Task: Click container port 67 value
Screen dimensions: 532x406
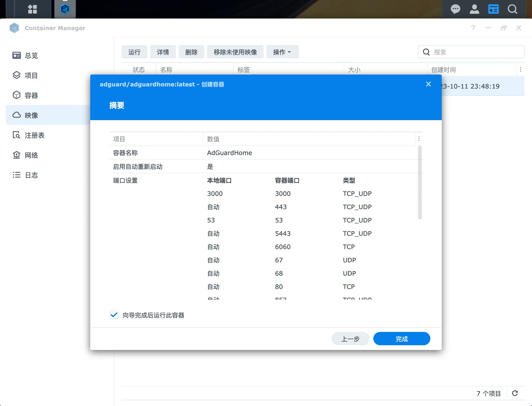Action: 279,260
